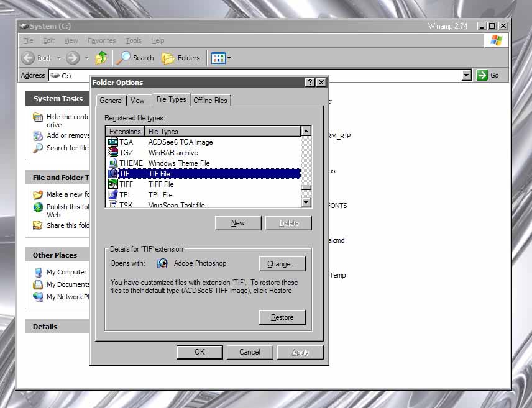The height and width of the screenshot is (408, 532).
Task: Sort by the Extensions column header
Action: [x=125, y=131]
